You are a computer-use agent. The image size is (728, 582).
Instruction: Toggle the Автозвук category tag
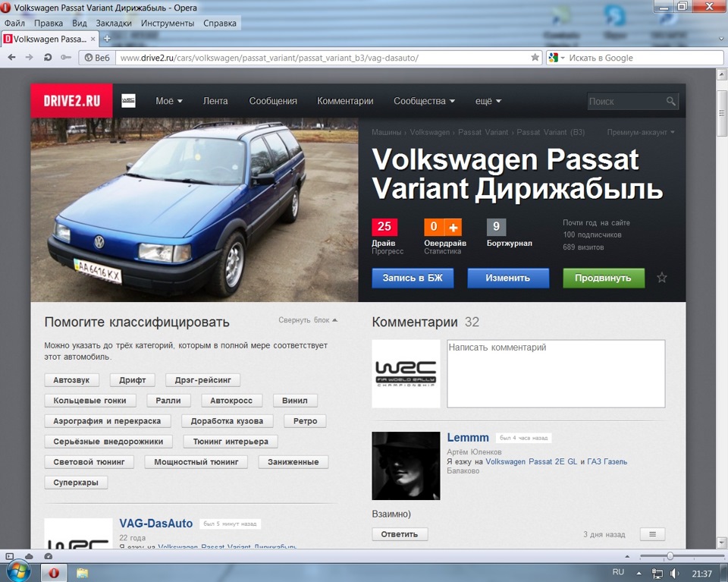[71, 380]
